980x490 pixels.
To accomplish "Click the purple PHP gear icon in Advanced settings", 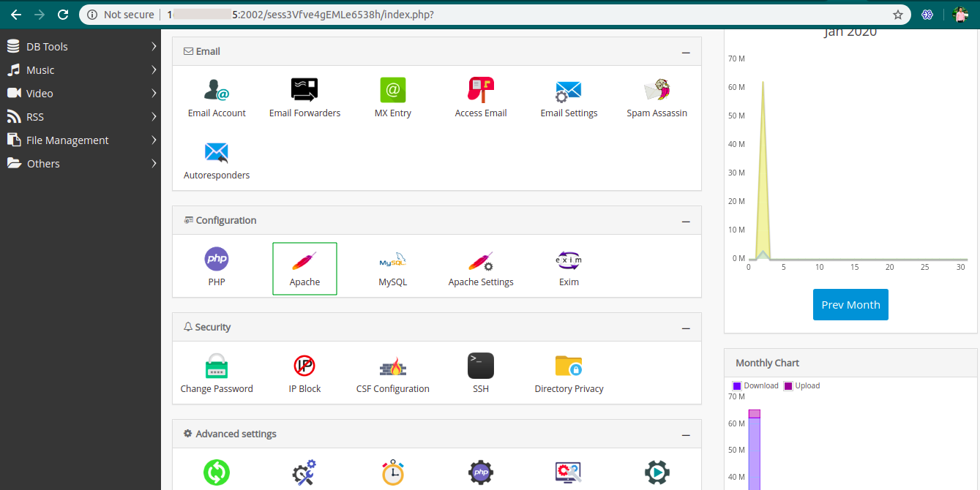I will point(481,472).
